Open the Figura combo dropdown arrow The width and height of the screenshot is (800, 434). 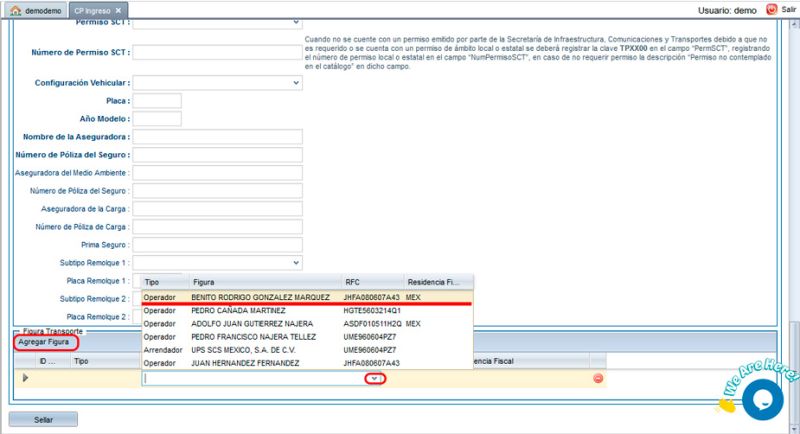pyautogui.click(x=375, y=378)
